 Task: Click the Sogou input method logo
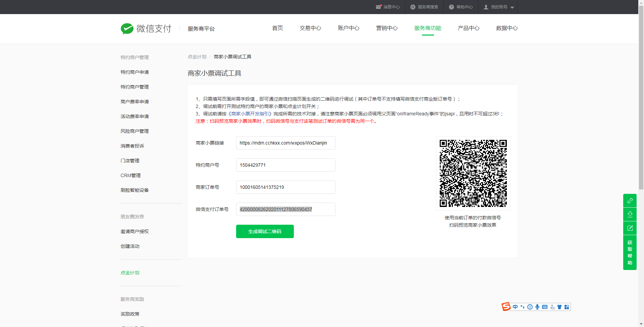(506, 307)
